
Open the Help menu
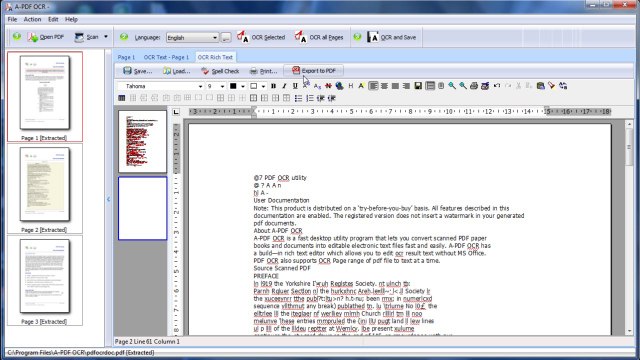coord(71,19)
